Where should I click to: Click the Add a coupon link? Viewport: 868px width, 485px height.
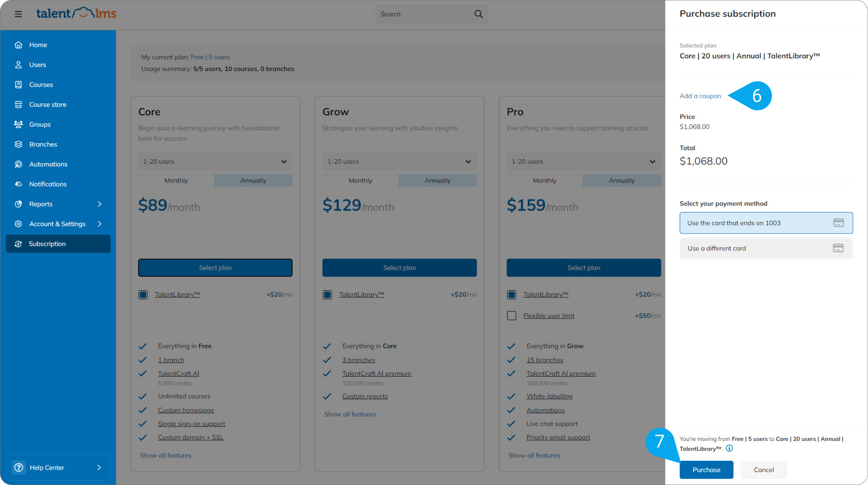(x=700, y=96)
